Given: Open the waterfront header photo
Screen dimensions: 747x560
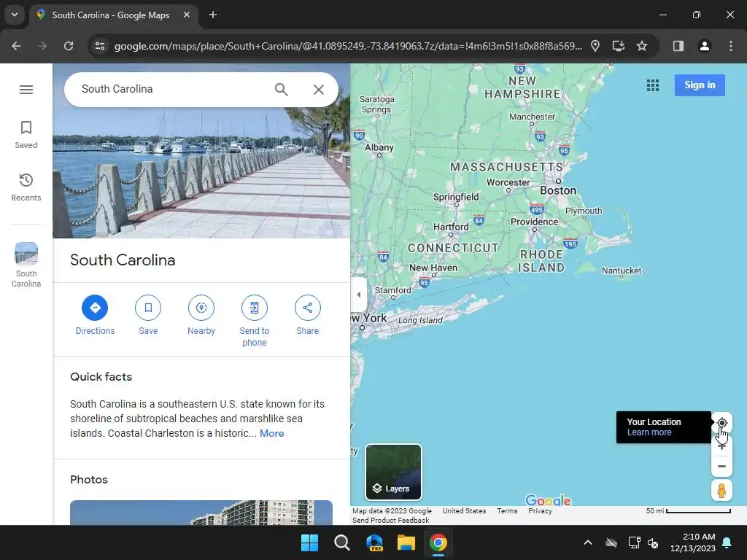Looking at the screenshot, I should 201,171.
